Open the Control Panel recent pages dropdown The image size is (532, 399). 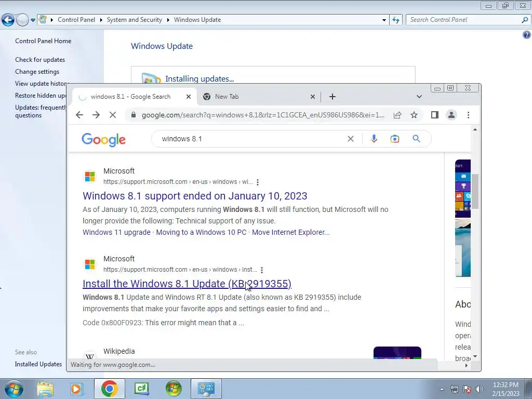(x=33, y=20)
